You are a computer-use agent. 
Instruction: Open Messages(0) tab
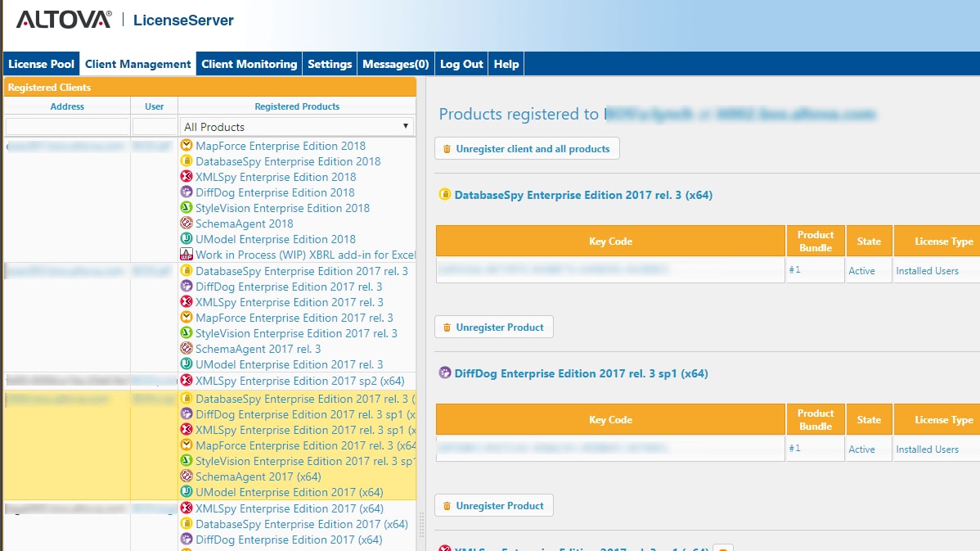tap(396, 64)
